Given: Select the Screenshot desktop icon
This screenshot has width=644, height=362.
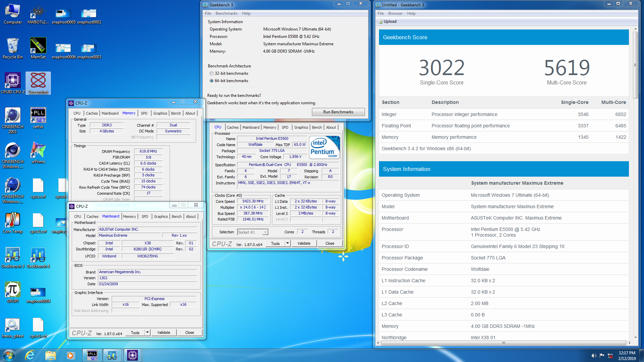Looking at the screenshot, I should pos(38,83).
